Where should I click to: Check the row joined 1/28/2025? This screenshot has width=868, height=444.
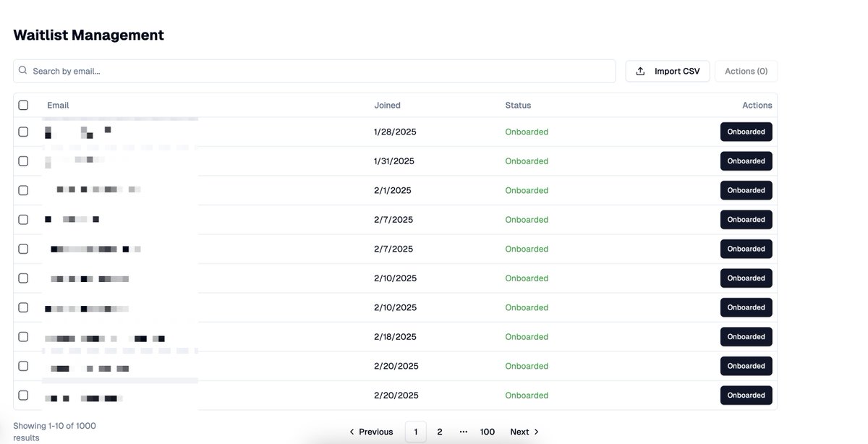(23, 132)
